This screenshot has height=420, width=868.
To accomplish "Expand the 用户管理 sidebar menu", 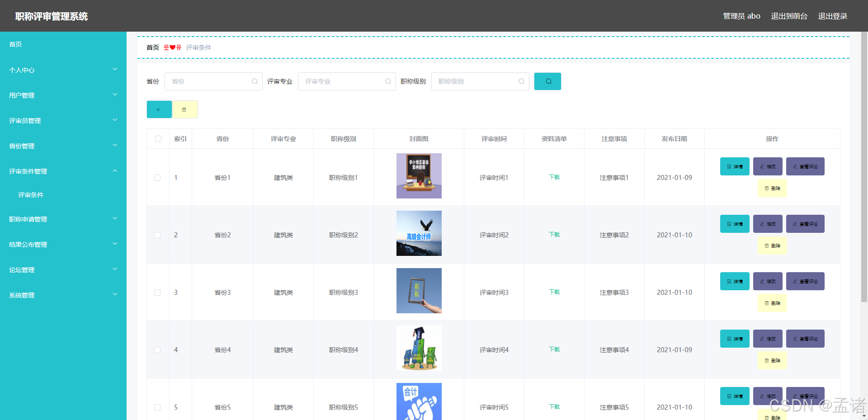I will pos(63,95).
